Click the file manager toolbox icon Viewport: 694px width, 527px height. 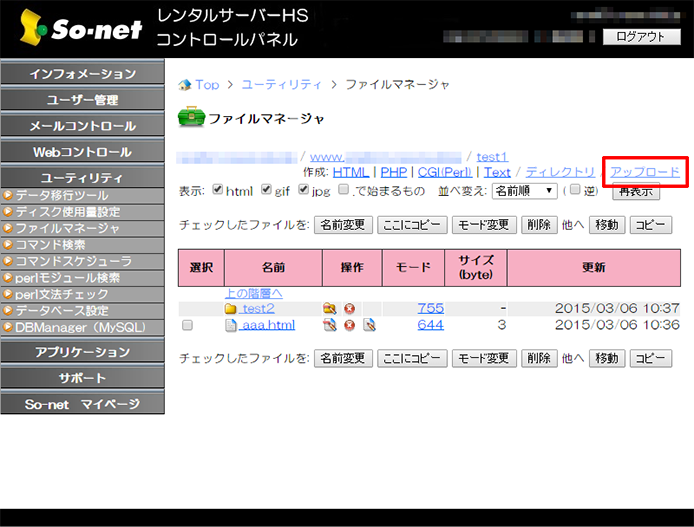pos(190,117)
